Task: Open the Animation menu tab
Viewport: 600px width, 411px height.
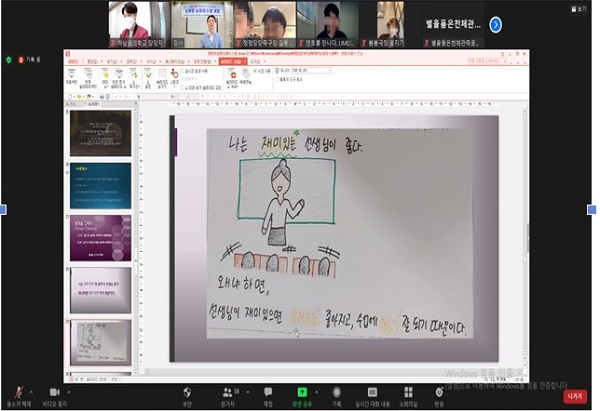Action: coord(174,61)
